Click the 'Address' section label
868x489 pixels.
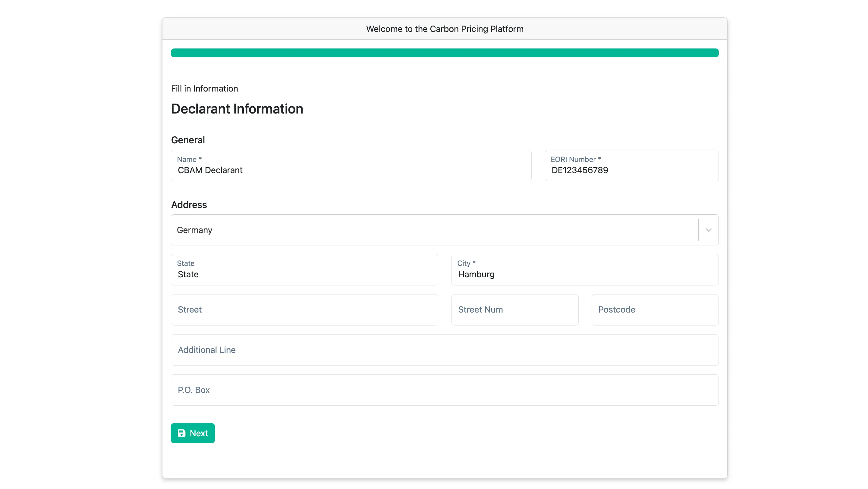[x=189, y=205]
